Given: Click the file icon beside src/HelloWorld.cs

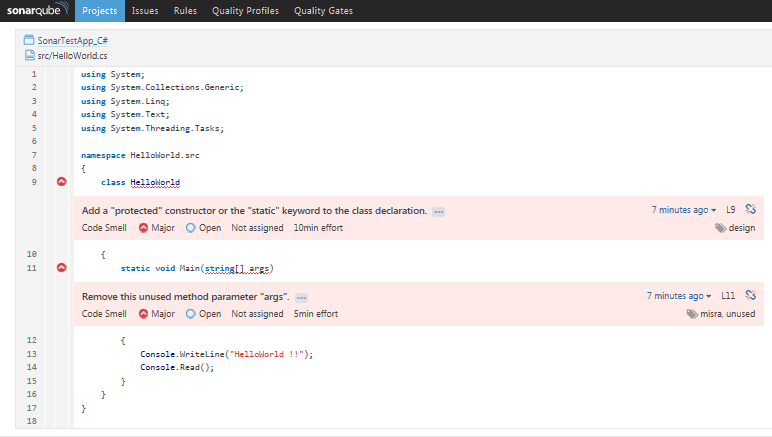Looking at the screenshot, I should click(x=30, y=55).
